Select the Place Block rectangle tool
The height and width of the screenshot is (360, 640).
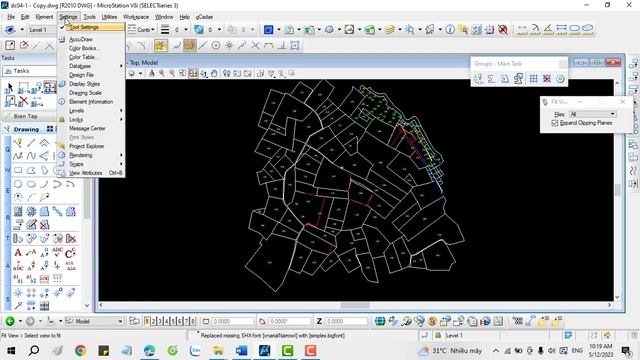[18, 170]
